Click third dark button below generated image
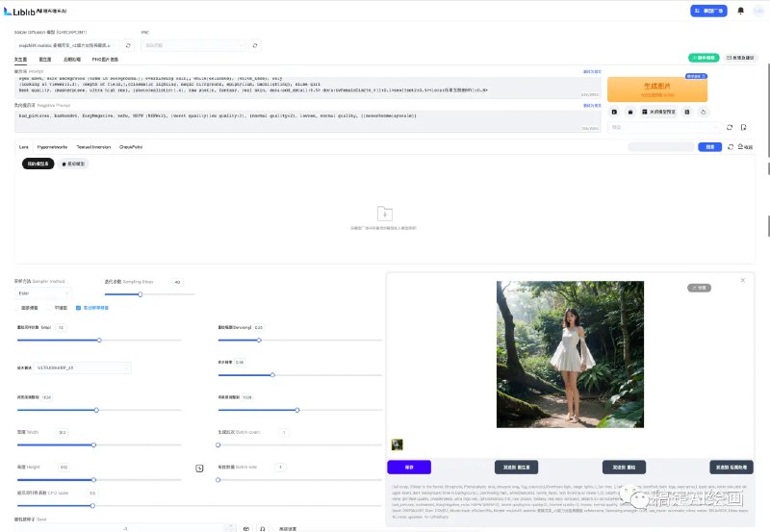The height and width of the screenshot is (532, 770). (624, 468)
